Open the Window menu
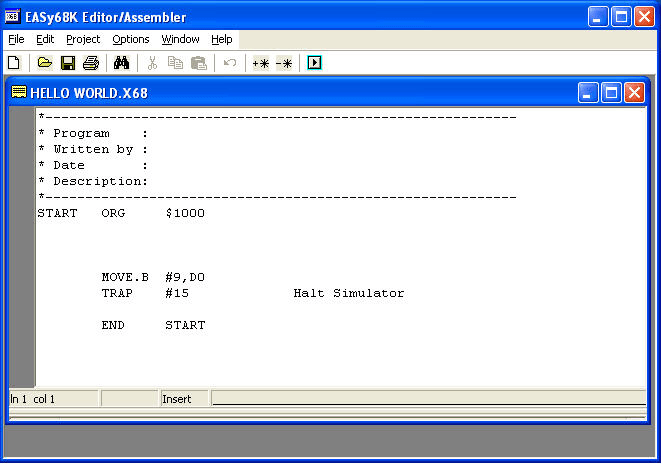661x465 pixels. click(180, 39)
